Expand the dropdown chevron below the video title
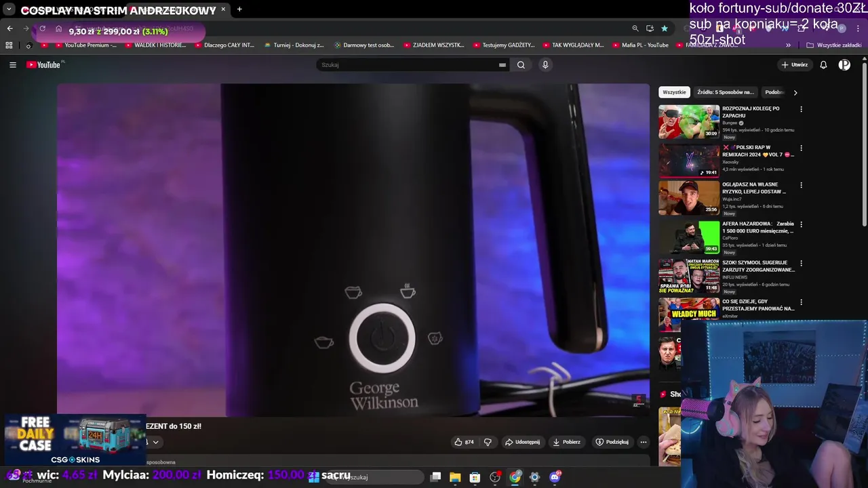Image resolution: width=868 pixels, height=488 pixels. click(155, 442)
